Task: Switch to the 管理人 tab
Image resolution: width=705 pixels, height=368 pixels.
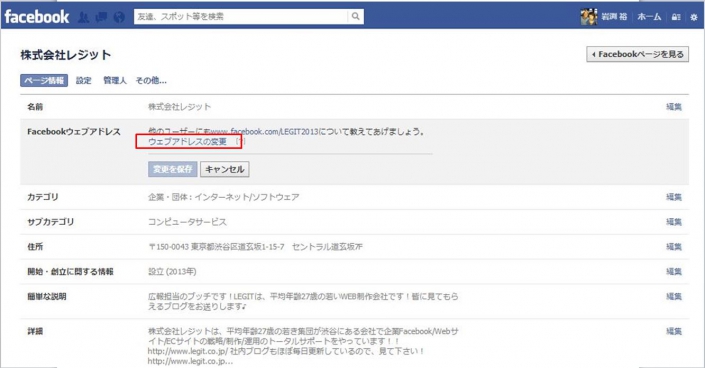Action: pyautogui.click(x=115, y=81)
